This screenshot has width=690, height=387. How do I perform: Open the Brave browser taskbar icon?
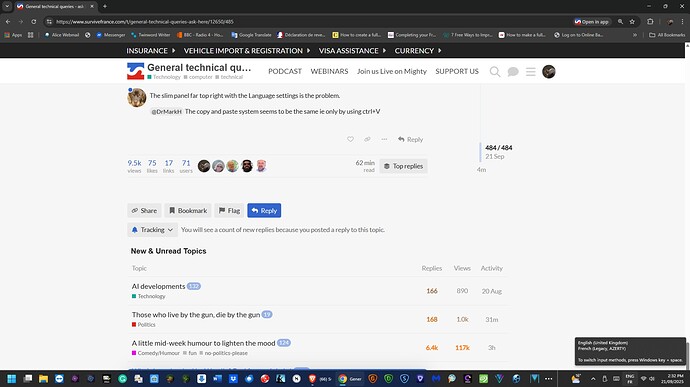[312, 379]
